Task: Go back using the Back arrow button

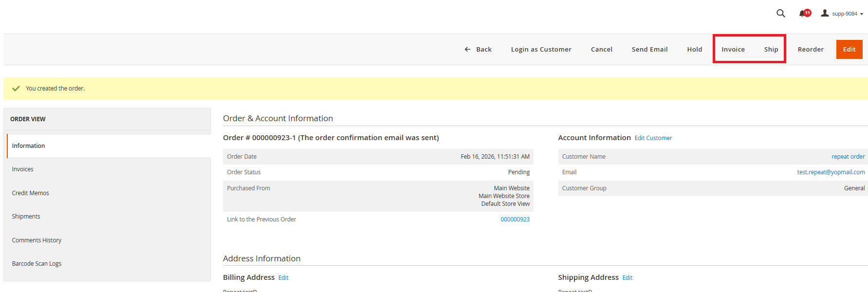Action: click(478, 49)
